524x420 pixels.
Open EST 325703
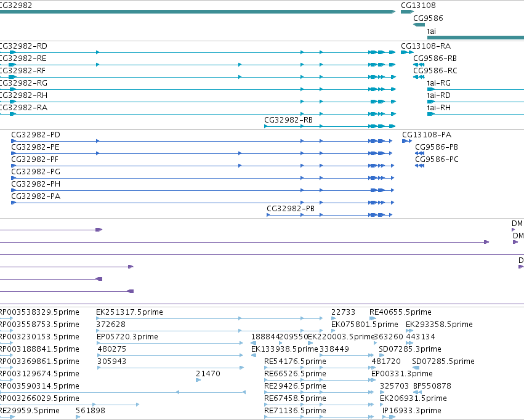pyautogui.click(x=394, y=386)
